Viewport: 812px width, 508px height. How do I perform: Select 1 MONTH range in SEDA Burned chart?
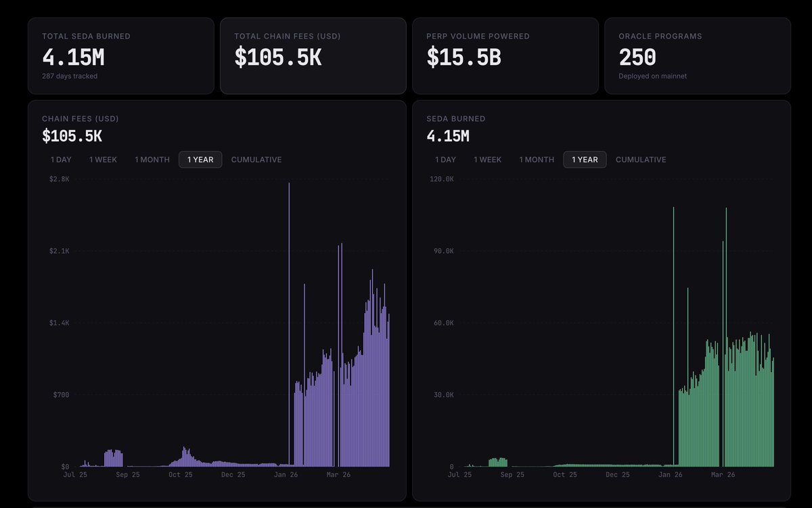click(x=537, y=160)
